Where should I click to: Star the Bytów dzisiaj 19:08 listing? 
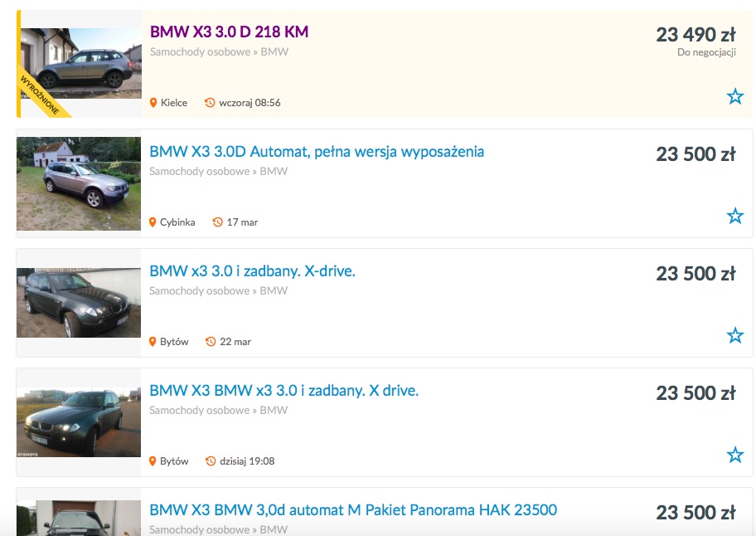pos(734,455)
